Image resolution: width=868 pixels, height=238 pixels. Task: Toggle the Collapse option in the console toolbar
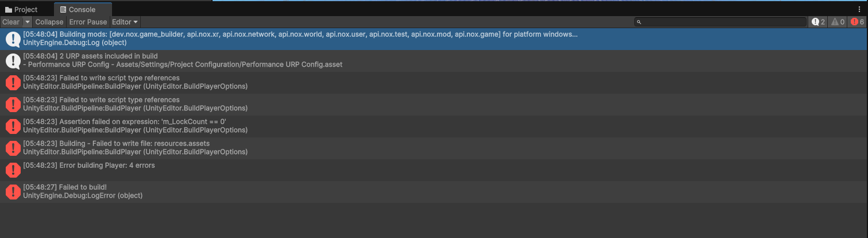(49, 22)
